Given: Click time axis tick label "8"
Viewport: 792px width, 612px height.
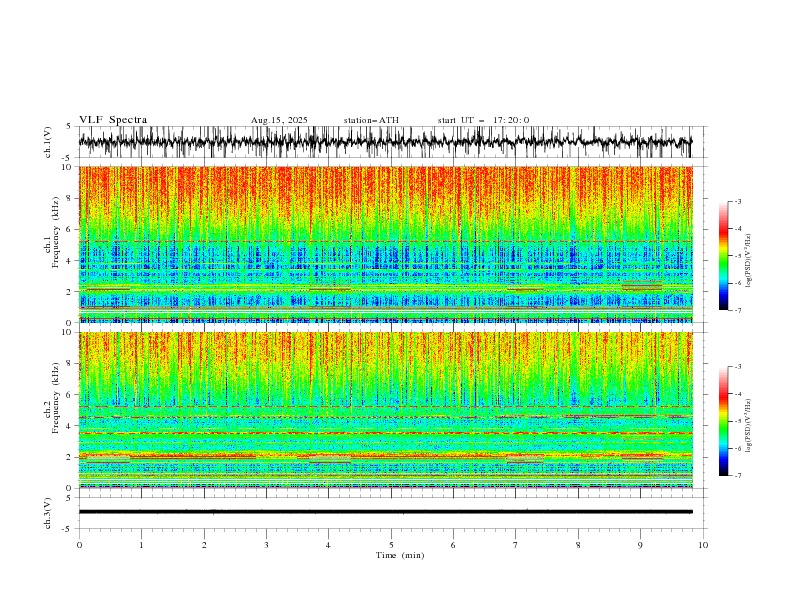Looking at the screenshot, I should tap(578, 545).
